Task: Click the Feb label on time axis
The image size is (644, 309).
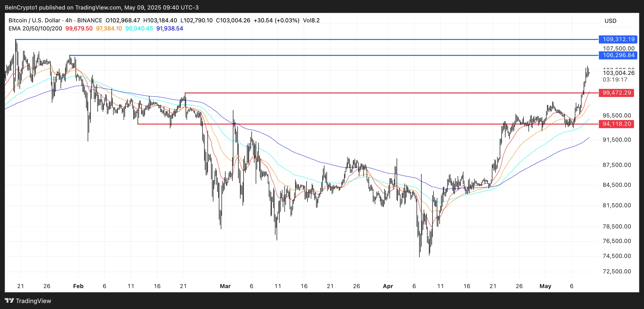Action: point(78,286)
